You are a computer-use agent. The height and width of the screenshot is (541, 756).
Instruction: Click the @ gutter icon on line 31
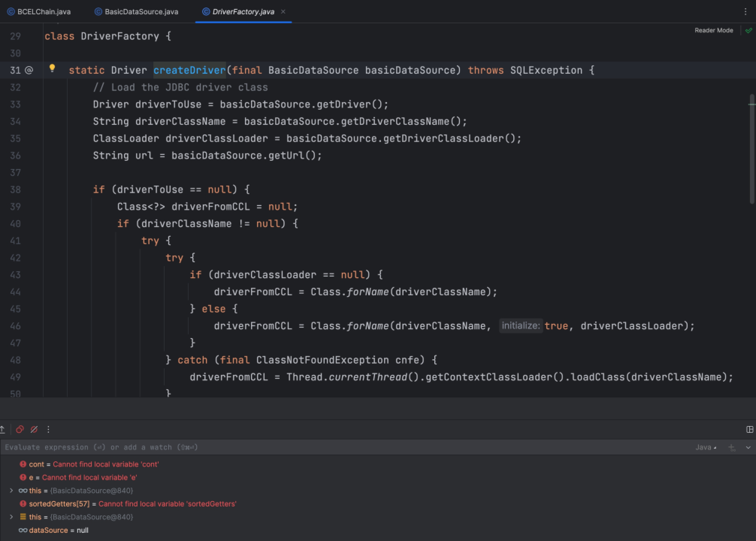pos(29,70)
